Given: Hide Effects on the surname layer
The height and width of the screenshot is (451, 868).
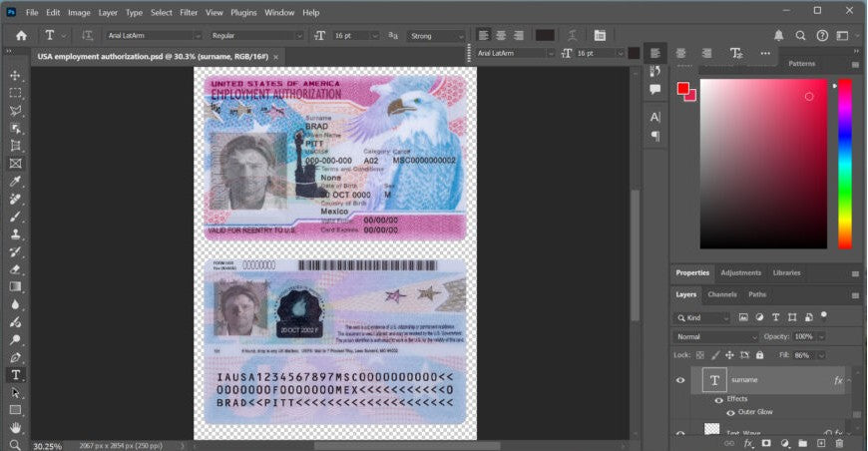Looking at the screenshot, I should (x=718, y=399).
